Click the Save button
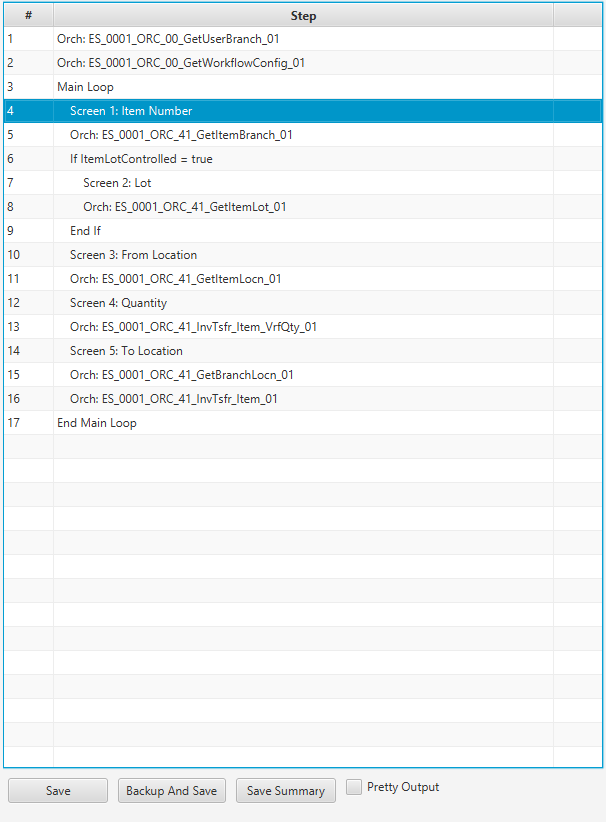The width and height of the screenshot is (606, 822). coord(58,791)
